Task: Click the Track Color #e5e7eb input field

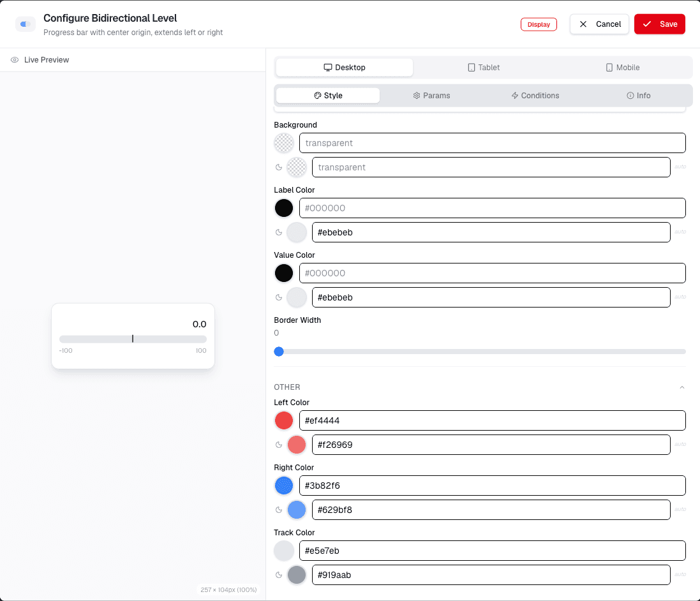Action: [x=493, y=551]
